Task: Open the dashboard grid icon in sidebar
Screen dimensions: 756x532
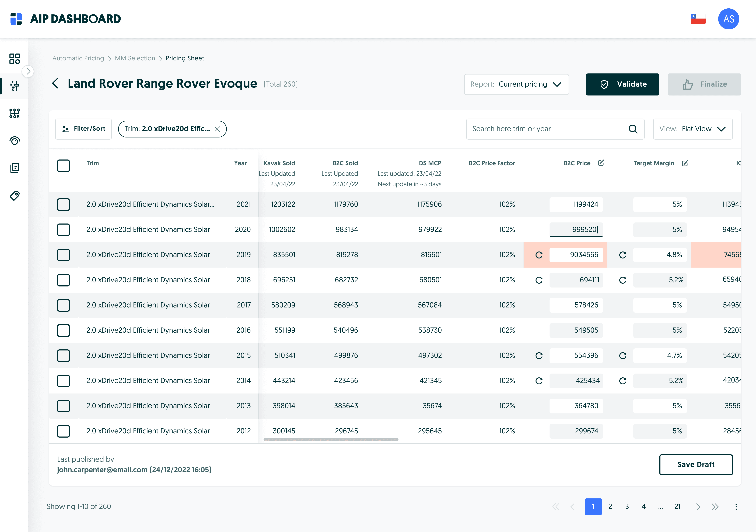Action: point(15,59)
